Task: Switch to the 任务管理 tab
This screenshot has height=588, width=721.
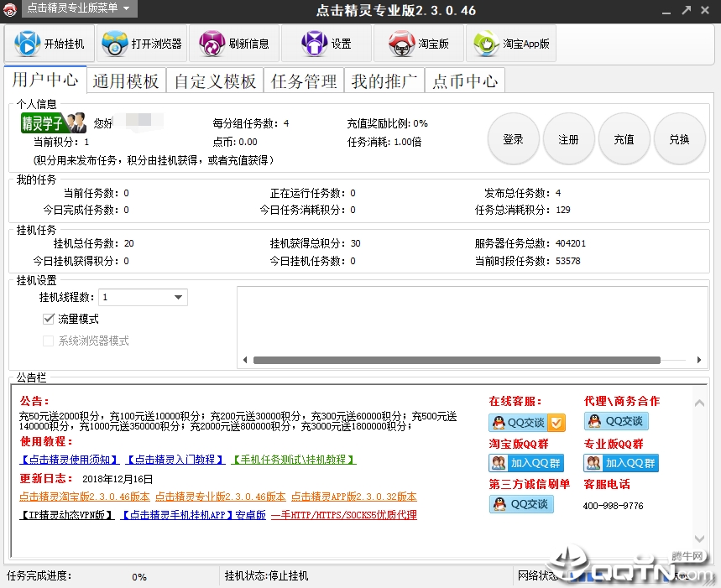Action: pos(304,81)
